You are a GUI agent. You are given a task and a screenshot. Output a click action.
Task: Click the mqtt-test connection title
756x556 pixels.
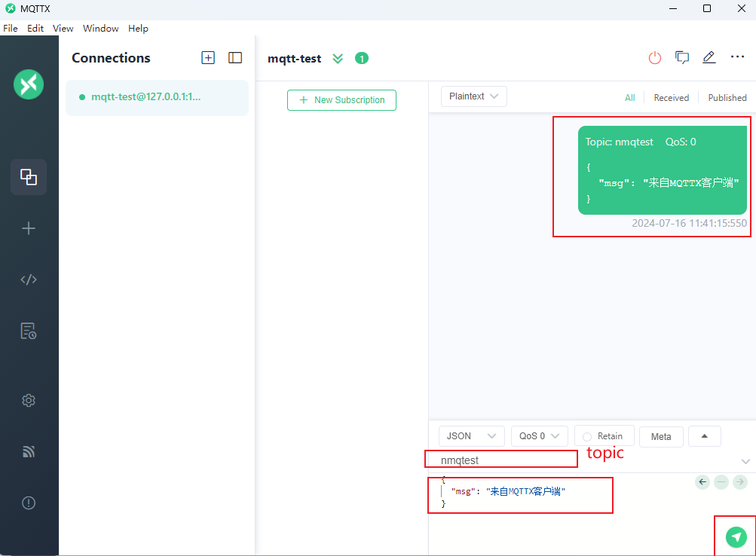click(x=295, y=59)
